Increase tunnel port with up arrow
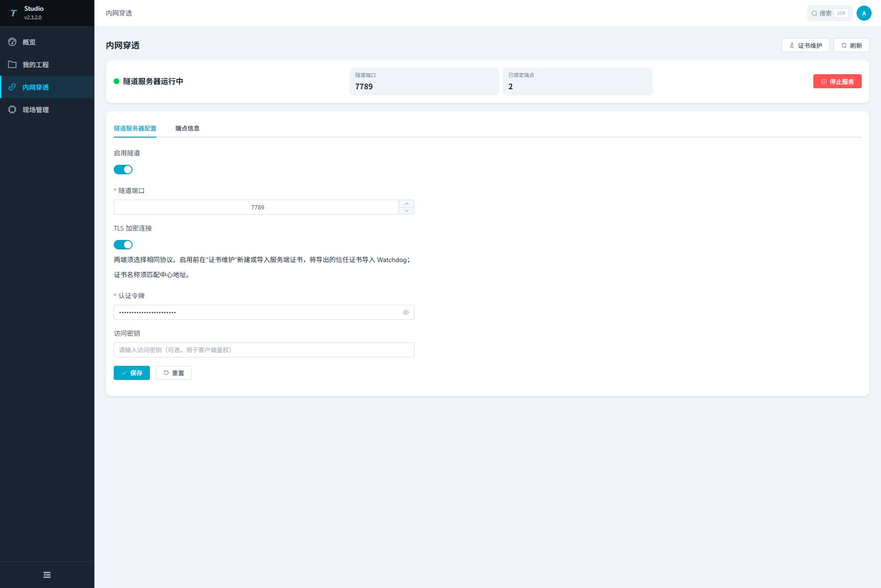Viewport: 881px width, 588px height. [406, 203]
